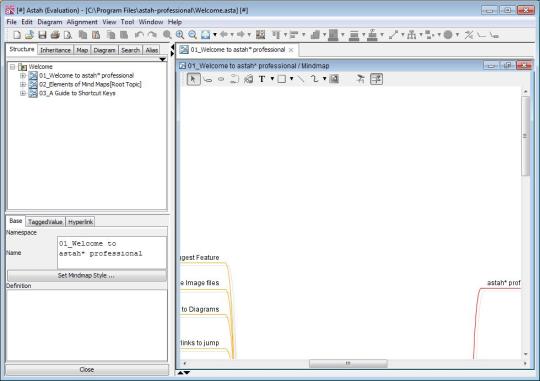
Task: Expand the 01_Welcome to astah* professional node
Action: pyautogui.click(x=23, y=75)
